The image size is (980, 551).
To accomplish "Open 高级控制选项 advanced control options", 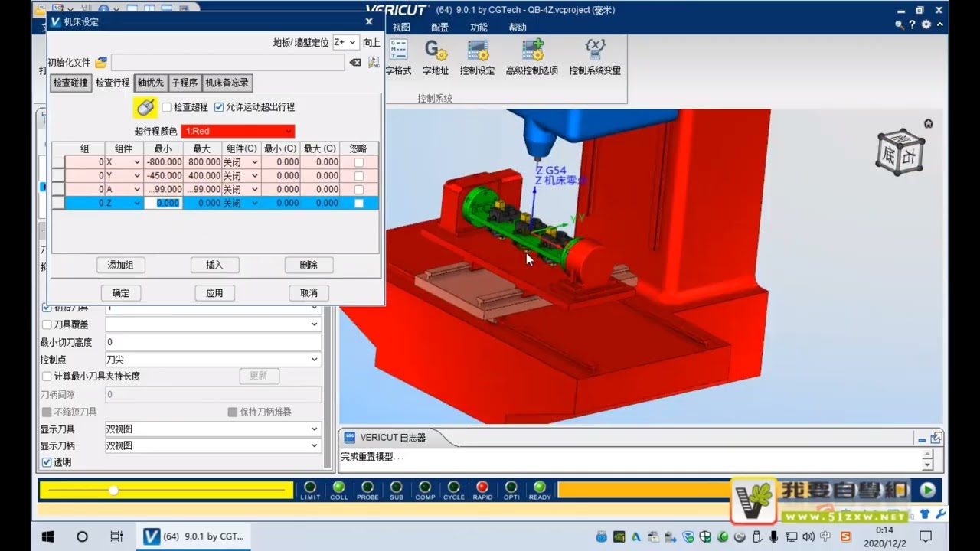I will [532, 51].
